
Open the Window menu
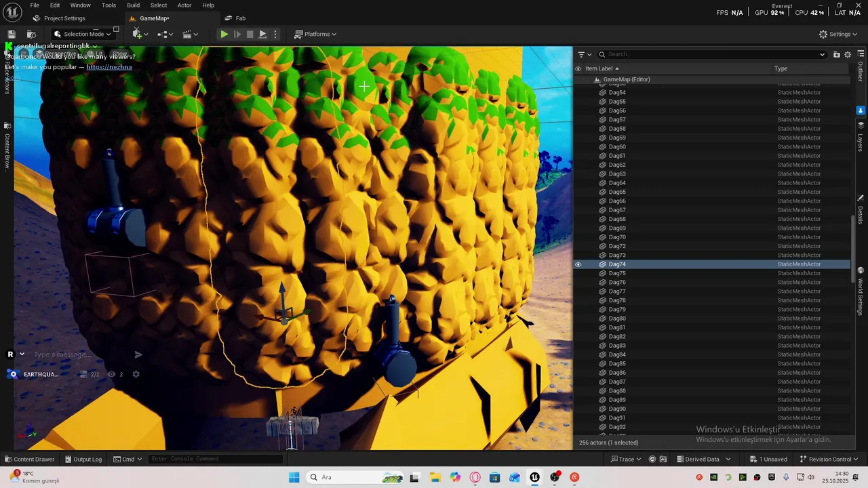80,5
